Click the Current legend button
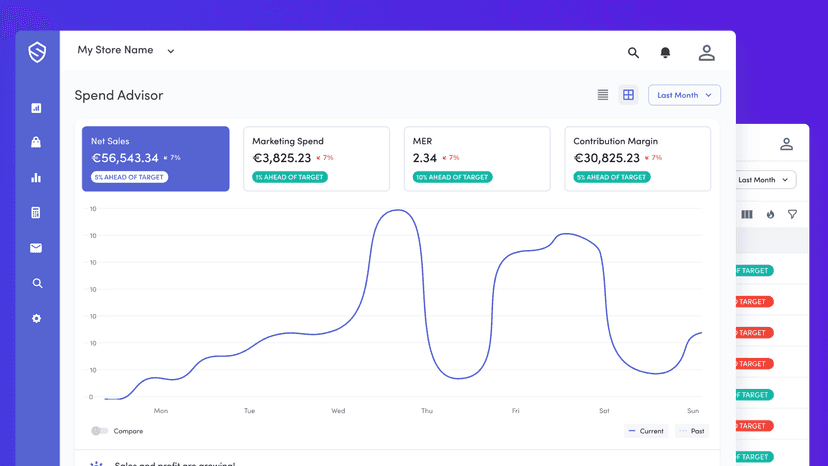 point(646,431)
